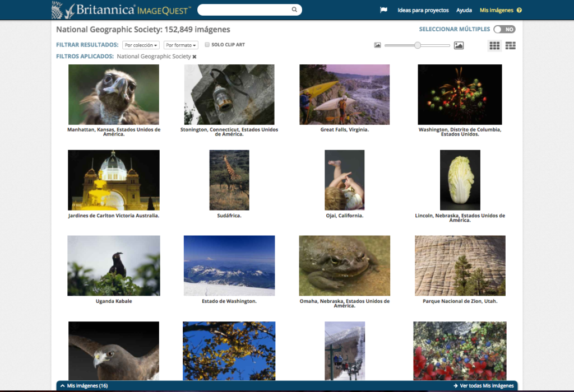Screen dimensions: 574x392
Task: Switch to the mosaic layout icon
Action: tap(510, 45)
